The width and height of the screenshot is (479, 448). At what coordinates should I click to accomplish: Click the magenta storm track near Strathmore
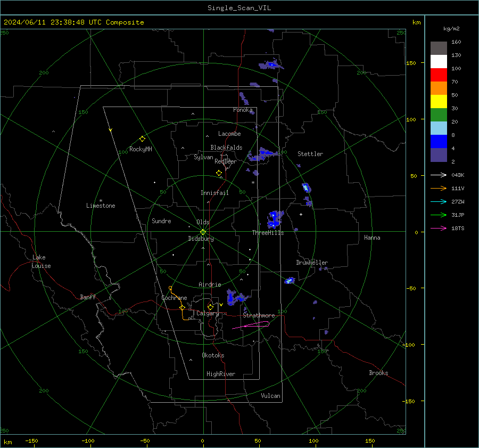(x=251, y=325)
